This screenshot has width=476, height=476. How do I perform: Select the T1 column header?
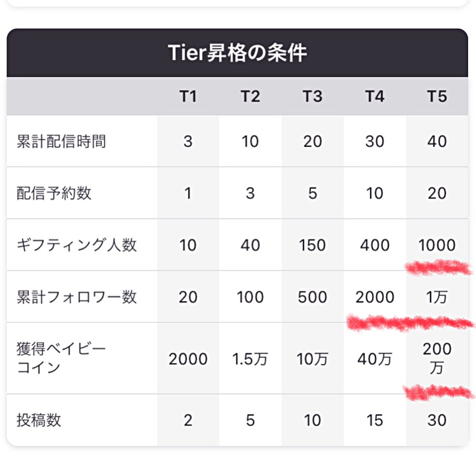click(x=188, y=96)
